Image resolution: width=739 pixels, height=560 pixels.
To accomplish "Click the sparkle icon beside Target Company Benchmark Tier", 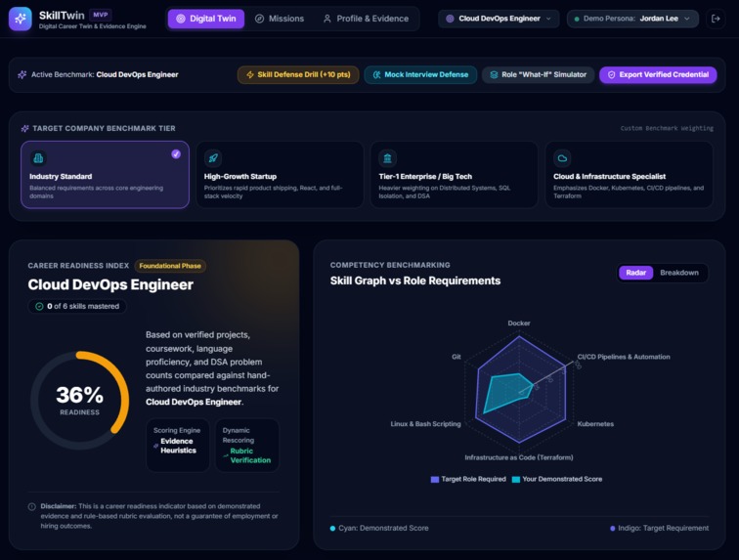I will click(x=25, y=129).
